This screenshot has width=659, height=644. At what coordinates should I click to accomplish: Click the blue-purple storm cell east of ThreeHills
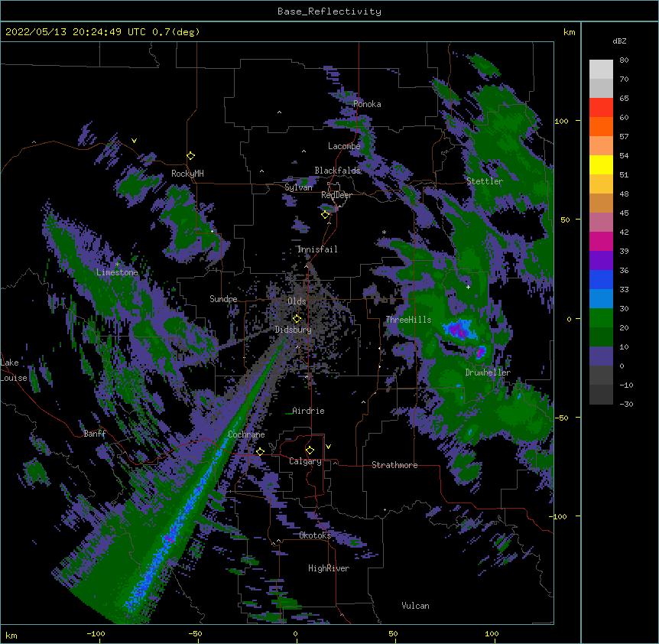pyautogui.click(x=459, y=329)
